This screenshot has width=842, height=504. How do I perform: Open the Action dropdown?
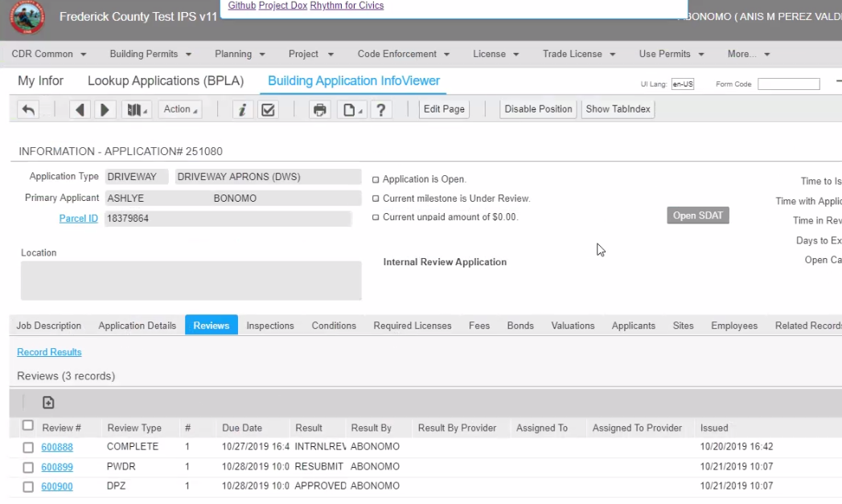pyautogui.click(x=180, y=109)
